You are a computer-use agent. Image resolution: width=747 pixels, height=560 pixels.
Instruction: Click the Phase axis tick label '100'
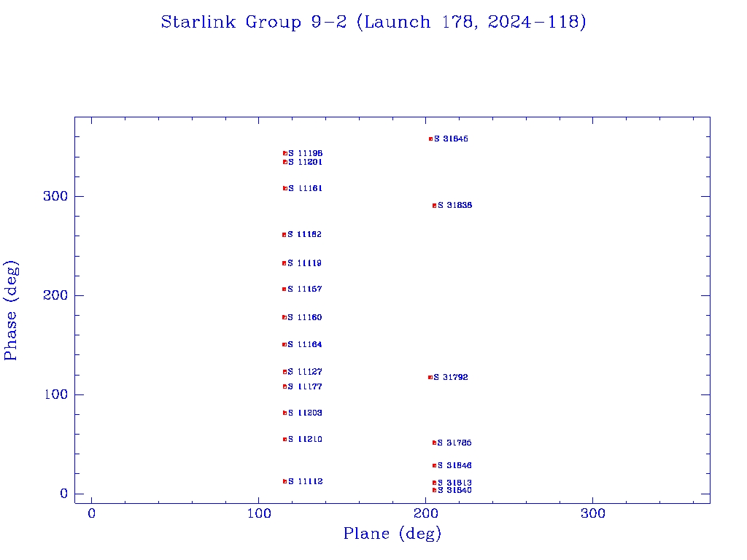coord(55,394)
